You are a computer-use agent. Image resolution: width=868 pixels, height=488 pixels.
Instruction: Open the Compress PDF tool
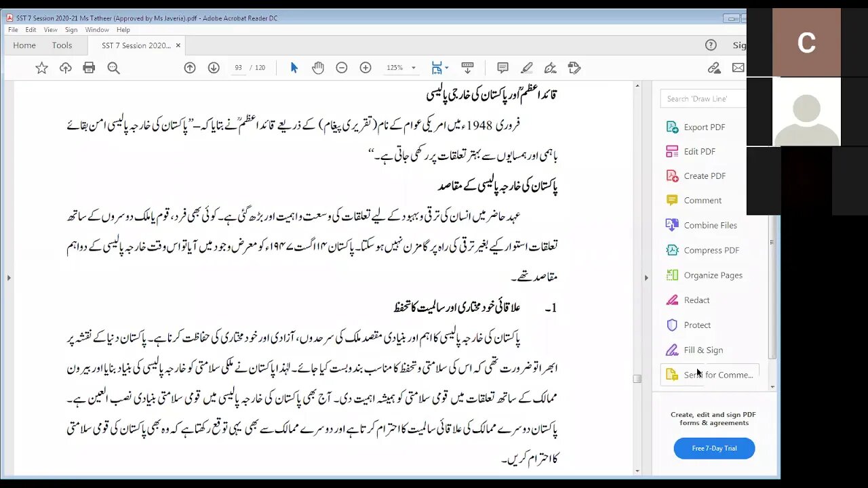coord(711,250)
